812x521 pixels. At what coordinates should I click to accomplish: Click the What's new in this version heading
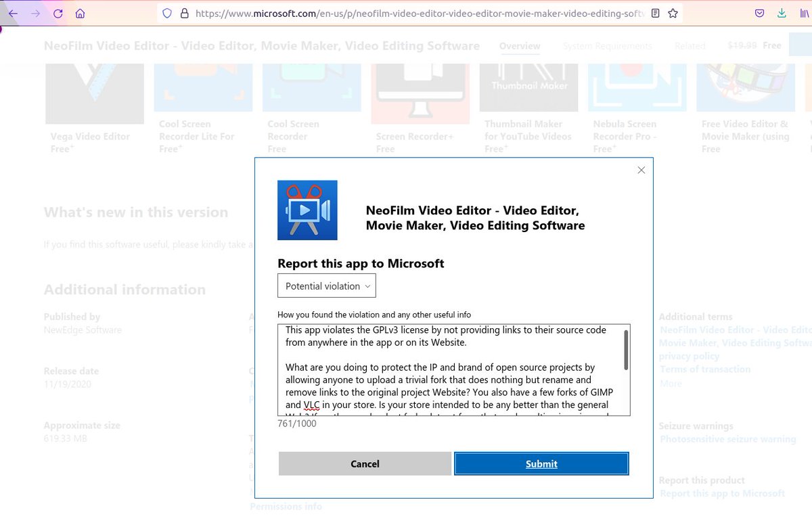136,212
